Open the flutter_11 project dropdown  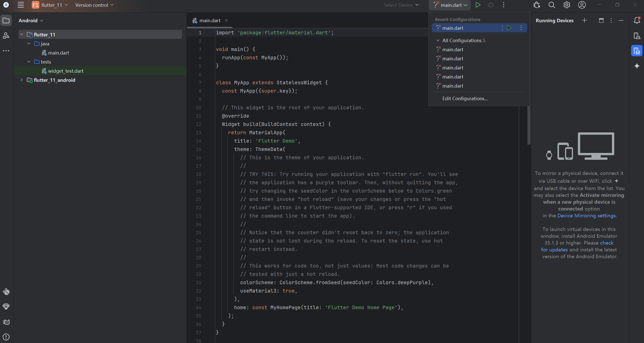pos(50,5)
